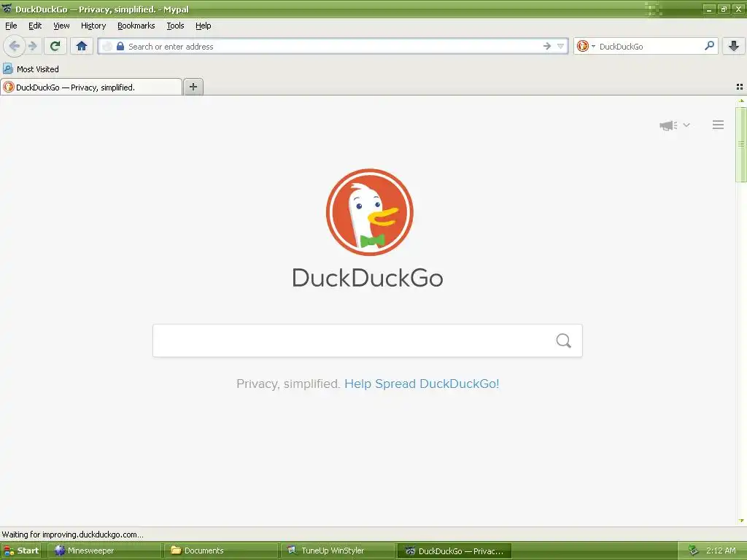
Task: Click the DuckDuckGo browser taskbar button
Action: tap(454, 551)
